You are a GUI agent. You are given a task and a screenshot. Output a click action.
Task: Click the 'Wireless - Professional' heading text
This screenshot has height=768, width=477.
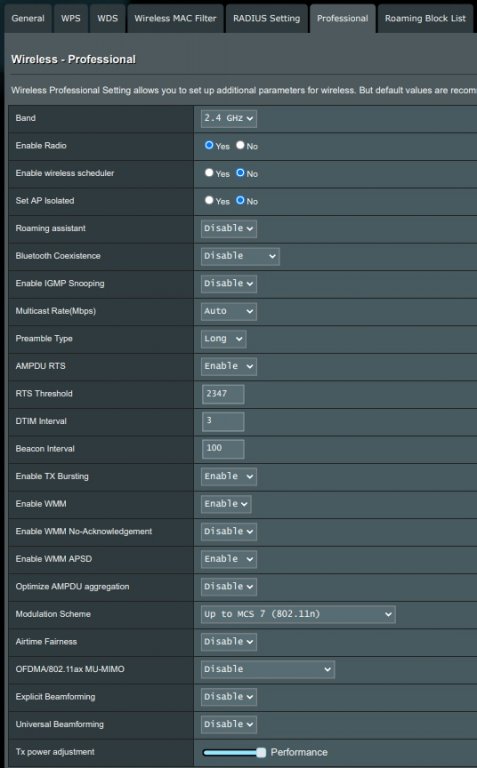[73, 59]
